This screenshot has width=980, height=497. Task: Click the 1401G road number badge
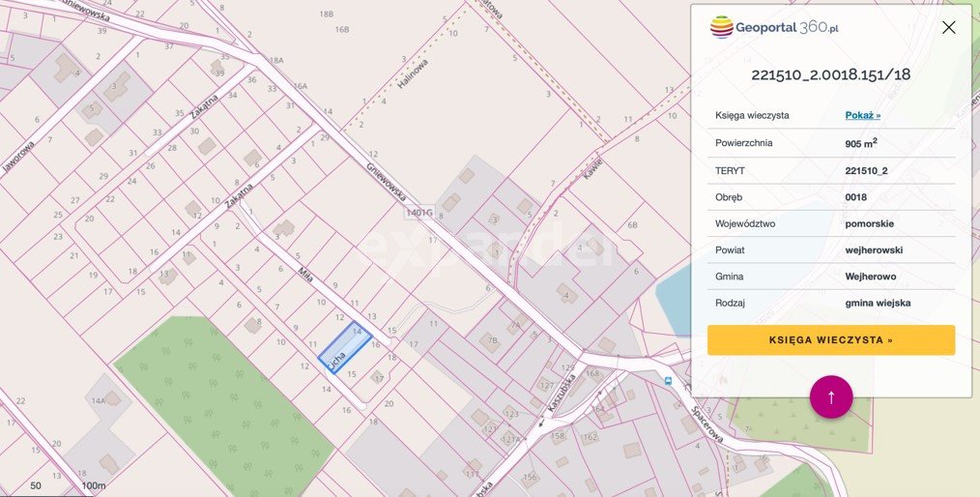click(x=419, y=212)
